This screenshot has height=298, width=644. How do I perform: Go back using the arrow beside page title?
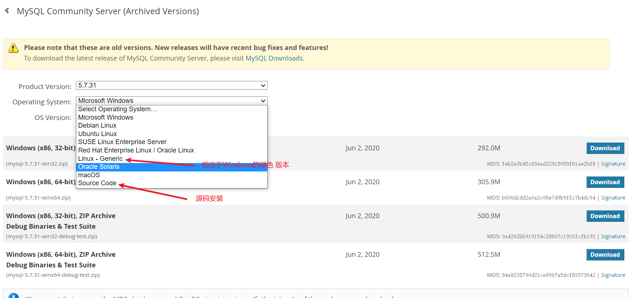(x=7, y=11)
